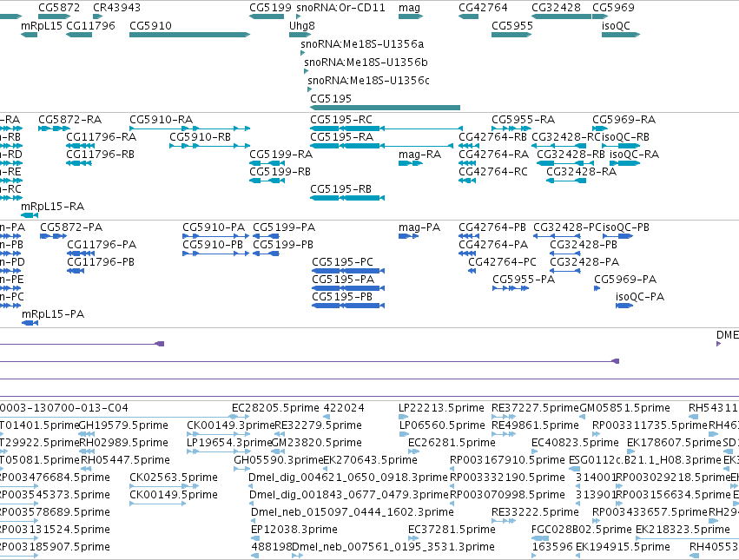Select the CG5969 gene label
Screen dimensions: 739x560
613,8
